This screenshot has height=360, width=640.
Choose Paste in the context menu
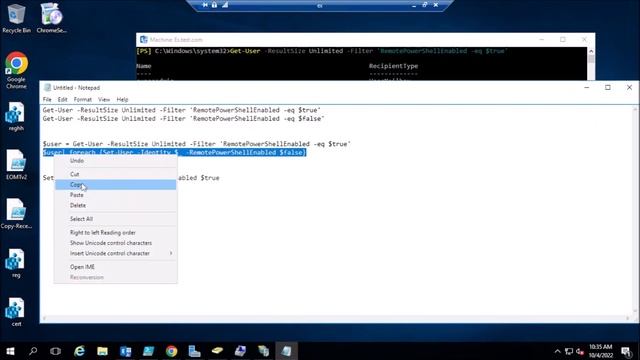click(116, 195)
